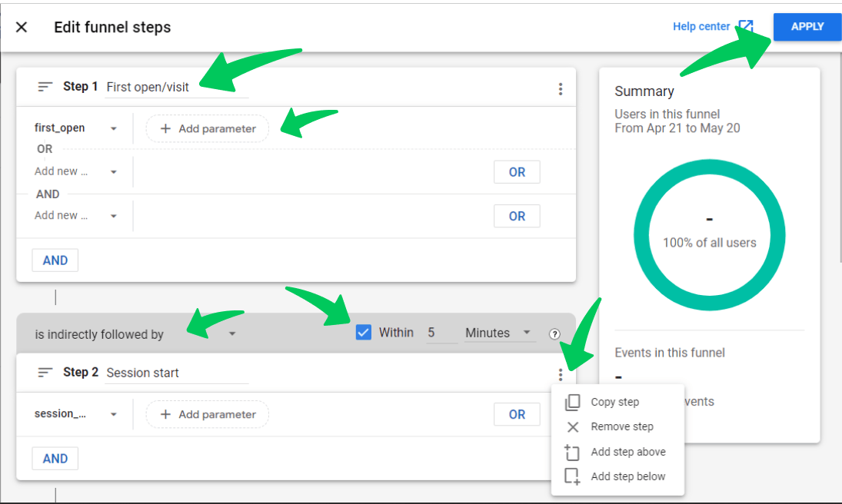Click the Add step above icon
Image resolution: width=842 pixels, height=504 pixels.
click(571, 452)
